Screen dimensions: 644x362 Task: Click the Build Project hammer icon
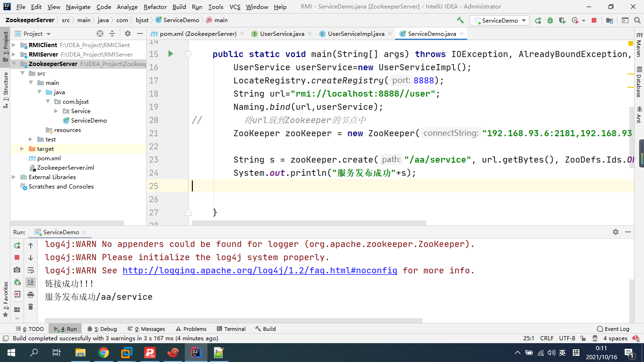coord(460,20)
